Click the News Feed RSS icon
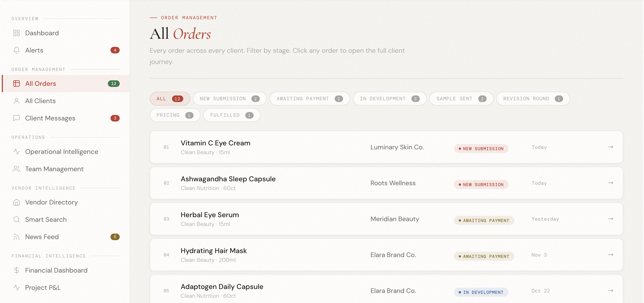The height and width of the screenshot is (303, 644). pos(16,237)
